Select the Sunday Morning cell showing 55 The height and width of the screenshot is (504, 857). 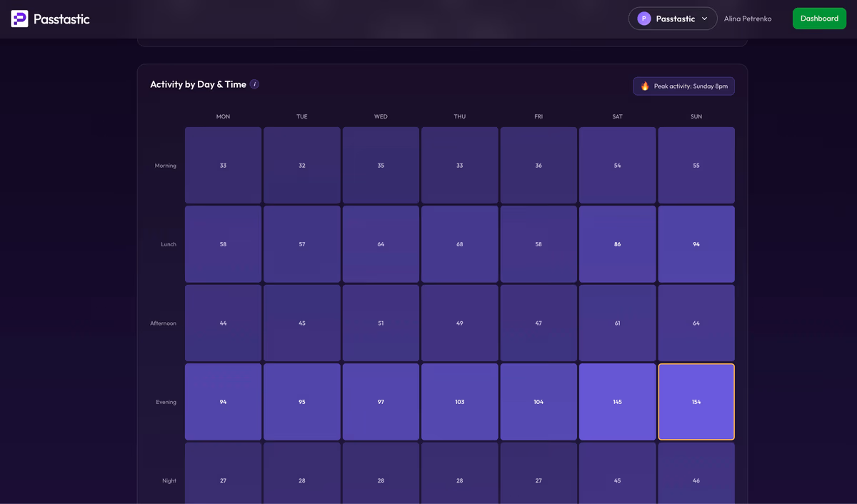[x=696, y=166]
